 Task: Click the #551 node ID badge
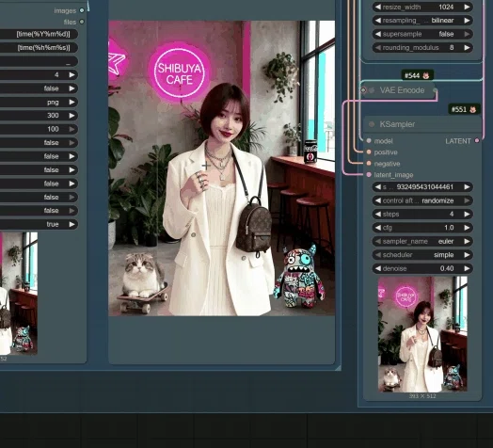[x=464, y=109]
